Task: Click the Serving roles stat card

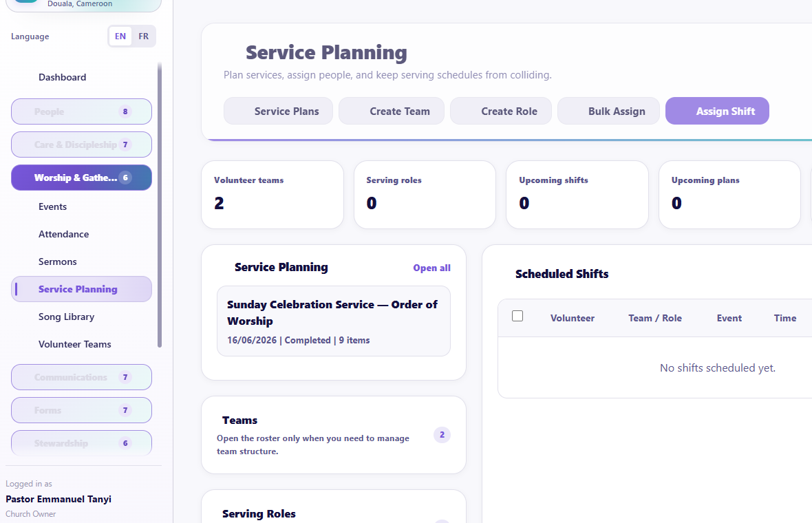Action: tap(425, 195)
